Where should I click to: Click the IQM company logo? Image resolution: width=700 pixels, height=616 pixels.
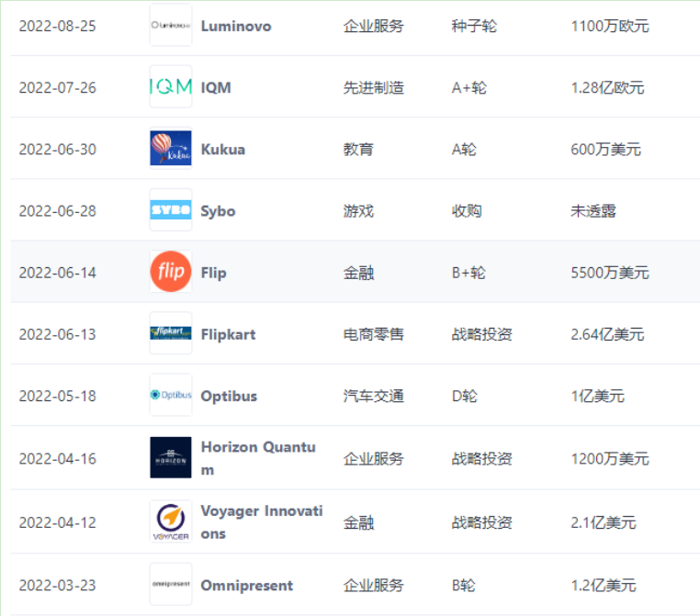pyautogui.click(x=171, y=86)
